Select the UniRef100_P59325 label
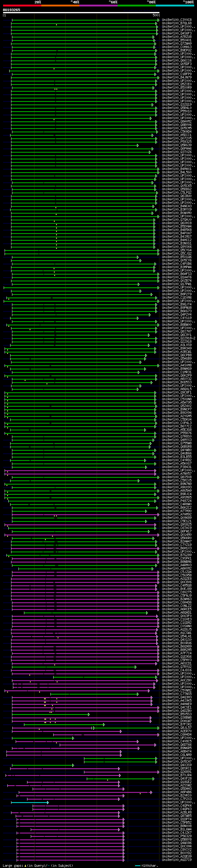 coord(177,142)
